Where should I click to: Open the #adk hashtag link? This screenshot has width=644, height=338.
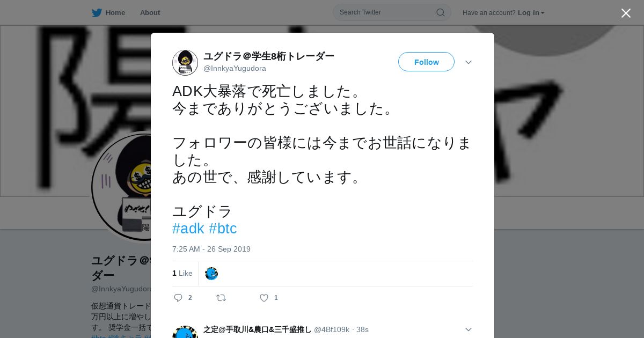(188, 229)
